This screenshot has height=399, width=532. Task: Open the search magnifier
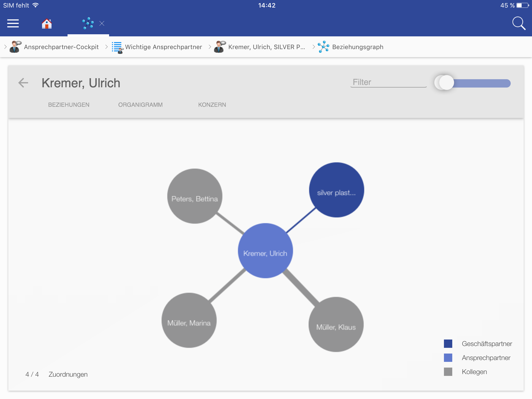pyautogui.click(x=519, y=23)
